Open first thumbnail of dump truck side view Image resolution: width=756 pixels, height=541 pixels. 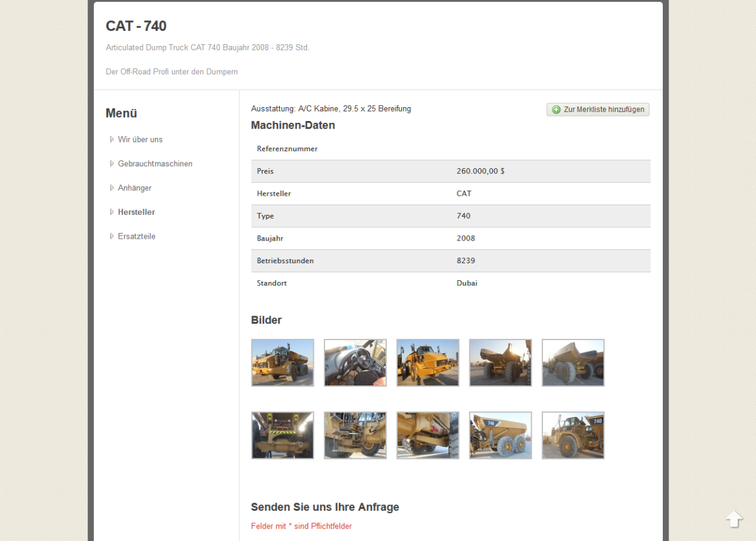click(x=282, y=363)
